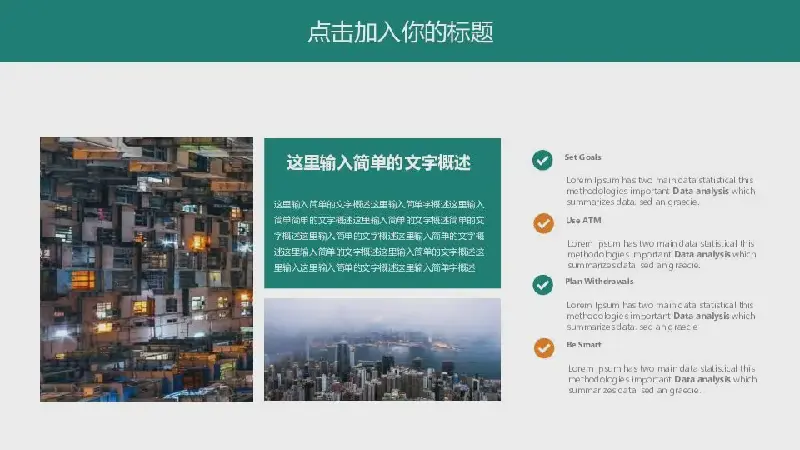
Task: Select the Use ATM heading text
Action: point(584,220)
